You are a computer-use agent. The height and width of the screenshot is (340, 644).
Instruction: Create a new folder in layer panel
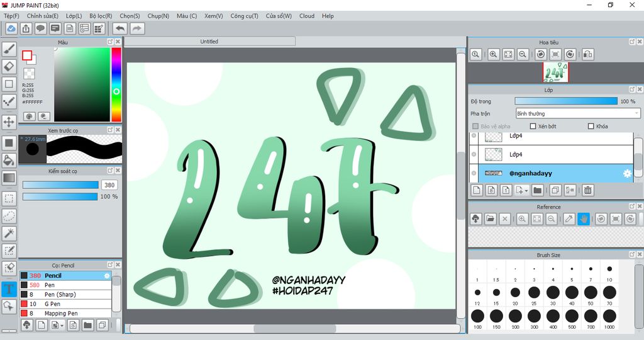tap(537, 190)
